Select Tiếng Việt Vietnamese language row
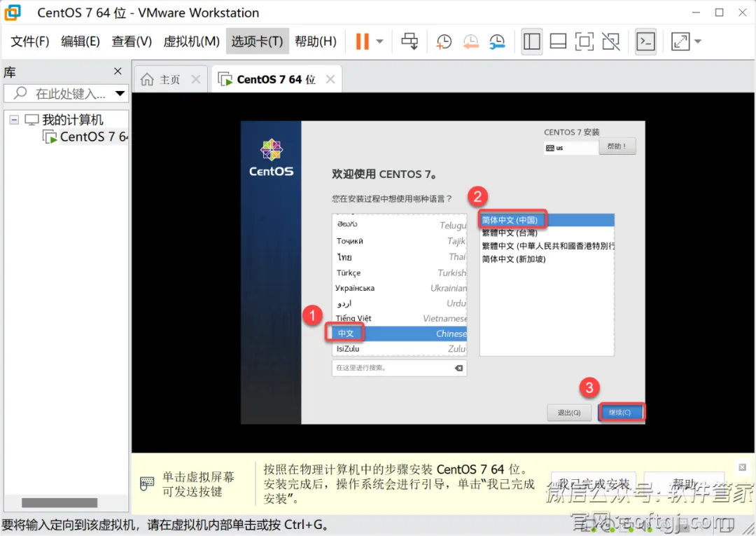The width and height of the screenshot is (756, 536). pyautogui.click(x=399, y=318)
